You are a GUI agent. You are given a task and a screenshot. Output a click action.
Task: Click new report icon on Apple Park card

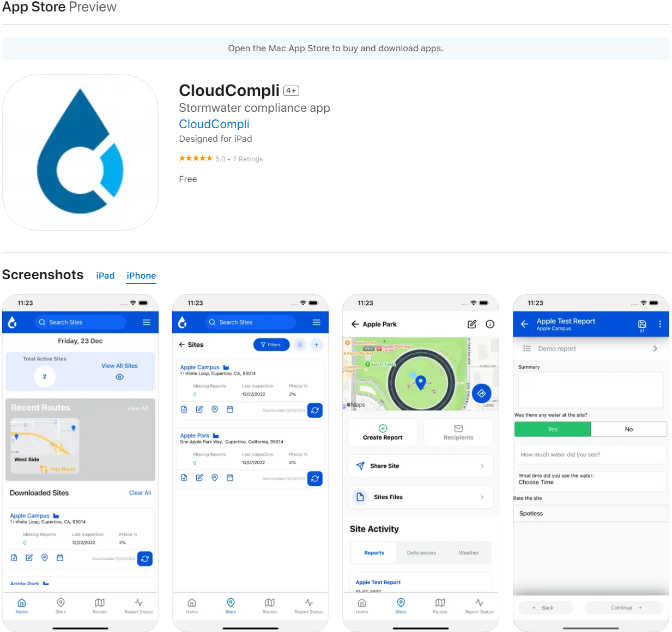(x=184, y=478)
